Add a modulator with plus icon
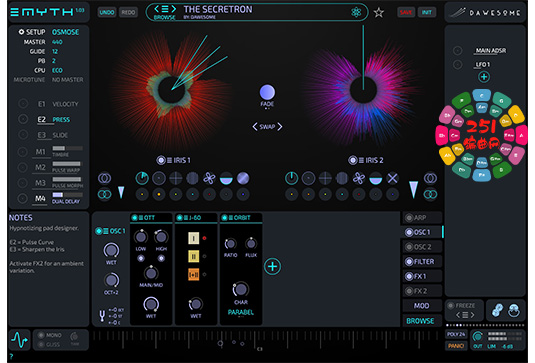The image size is (535, 363). click(483, 77)
